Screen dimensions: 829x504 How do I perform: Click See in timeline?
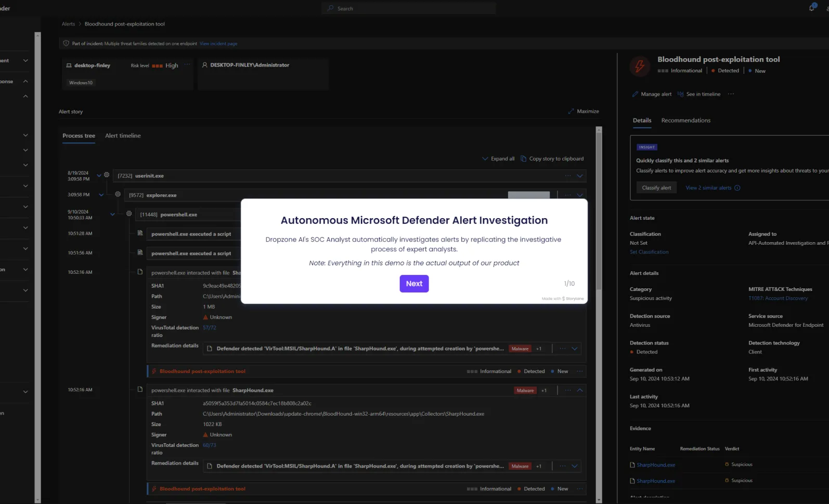699,94
